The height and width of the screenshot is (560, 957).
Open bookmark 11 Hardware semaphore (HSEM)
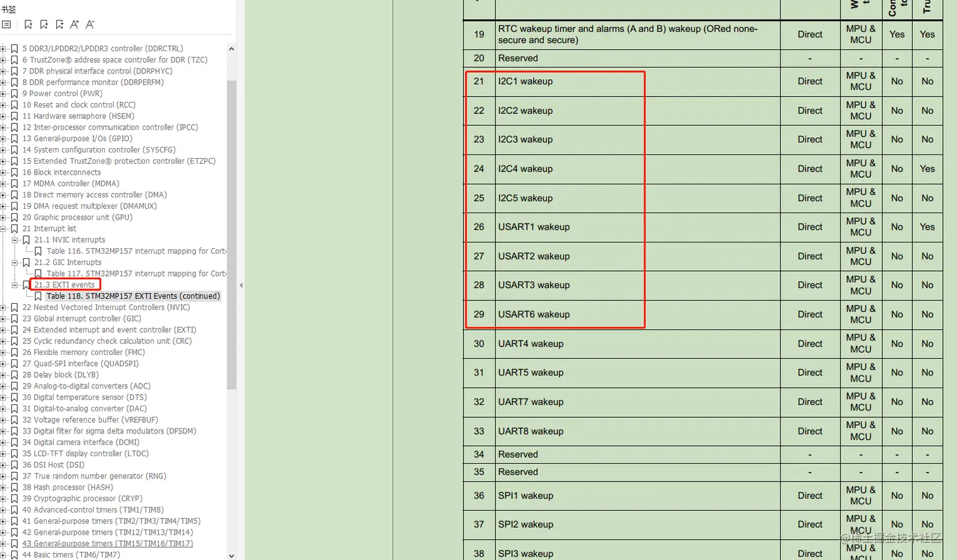[x=78, y=116]
